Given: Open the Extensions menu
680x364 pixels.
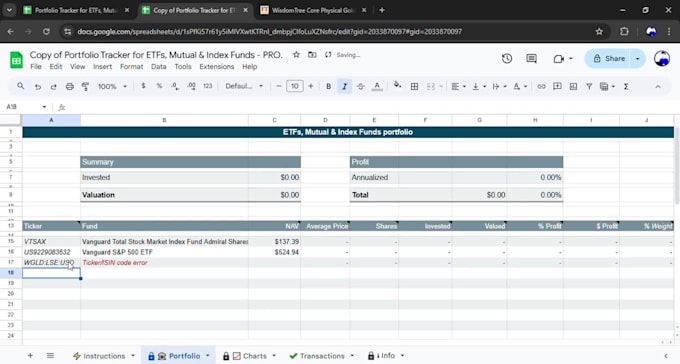Looking at the screenshot, I should click(217, 67).
